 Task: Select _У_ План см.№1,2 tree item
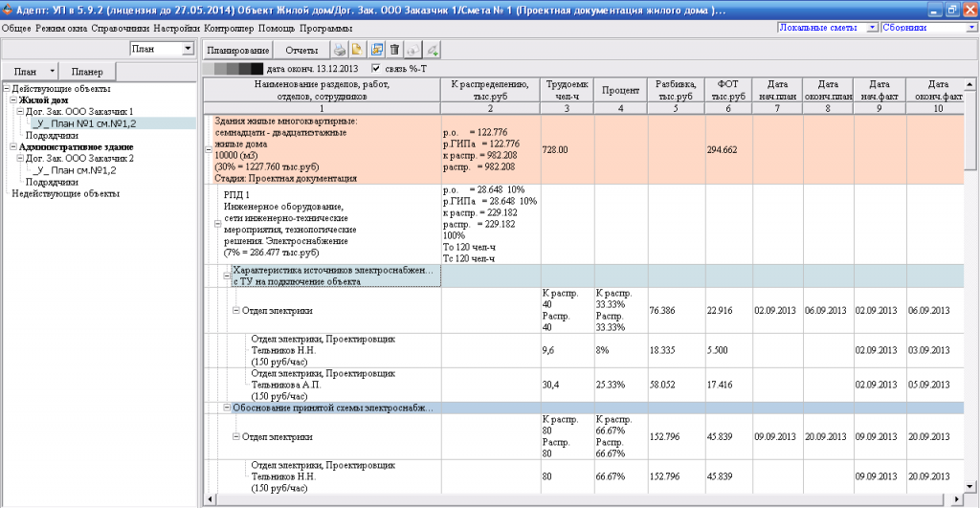75,170
